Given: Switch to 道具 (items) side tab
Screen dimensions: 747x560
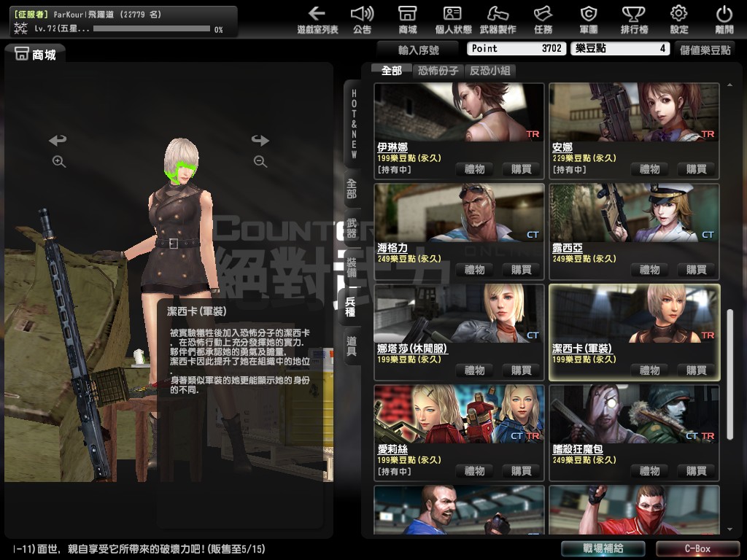Looking at the screenshot, I should 352,346.
